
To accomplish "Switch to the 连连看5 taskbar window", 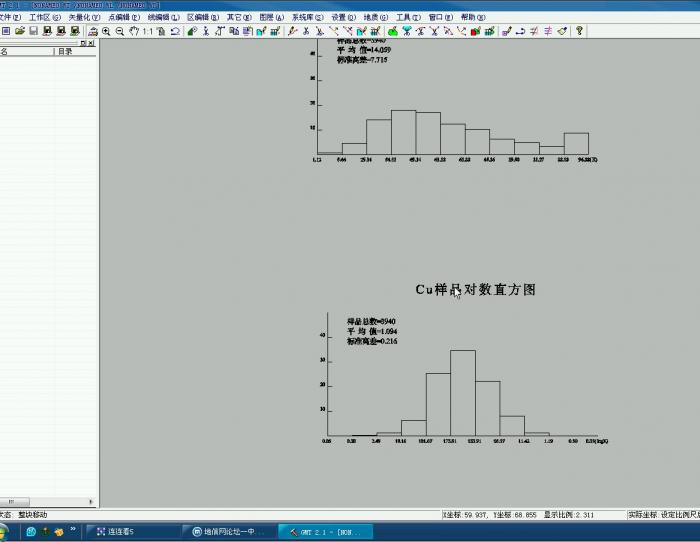I will [128, 531].
